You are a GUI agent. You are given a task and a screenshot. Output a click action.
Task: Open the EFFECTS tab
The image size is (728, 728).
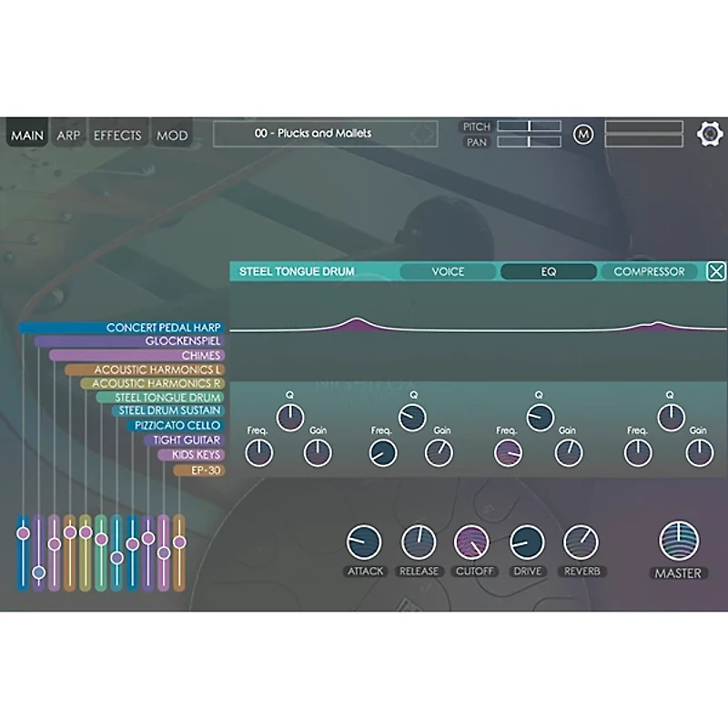[x=117, y=136]
